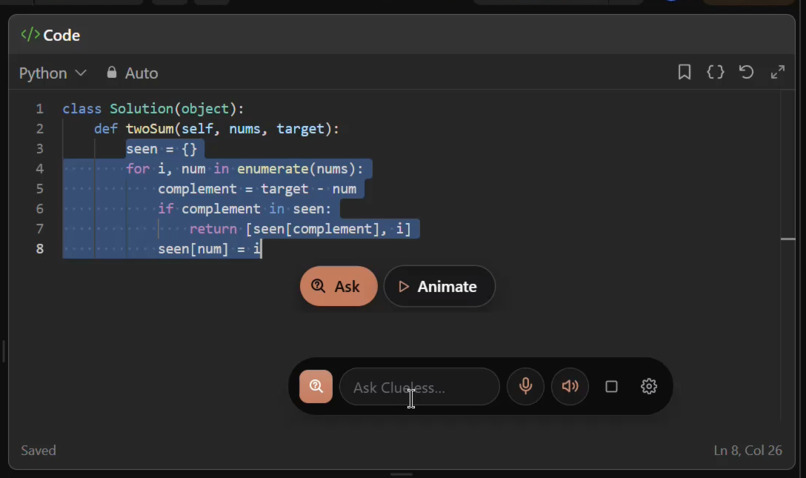Click the 'twoSum' function name
The image size is (806, 478).
[x=150, y=128]
